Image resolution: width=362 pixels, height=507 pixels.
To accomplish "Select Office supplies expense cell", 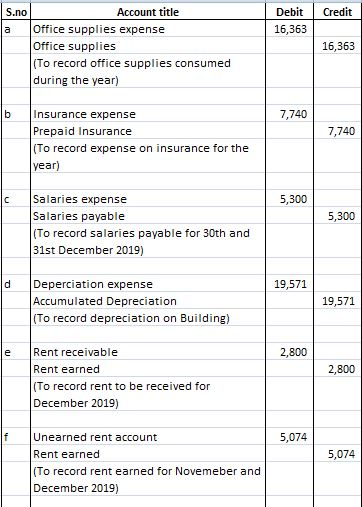I will coord(148,29).
